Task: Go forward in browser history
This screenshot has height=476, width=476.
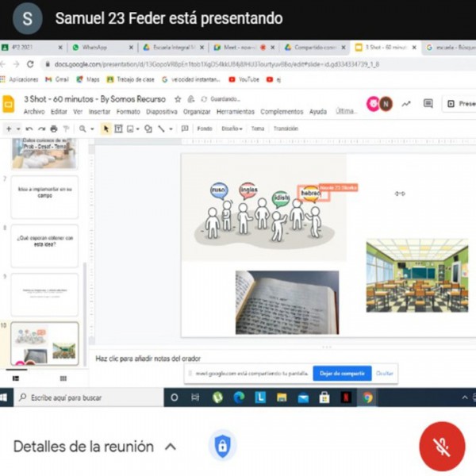Action: [16, 64]
